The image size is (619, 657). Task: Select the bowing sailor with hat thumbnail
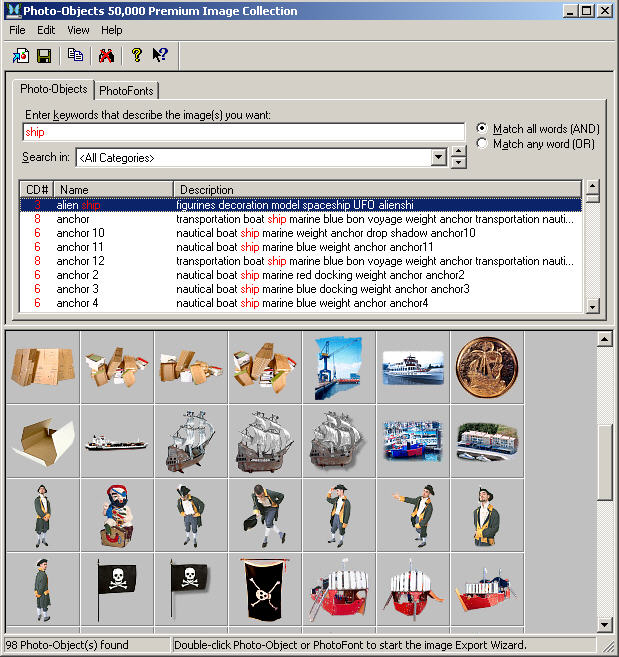265,515
